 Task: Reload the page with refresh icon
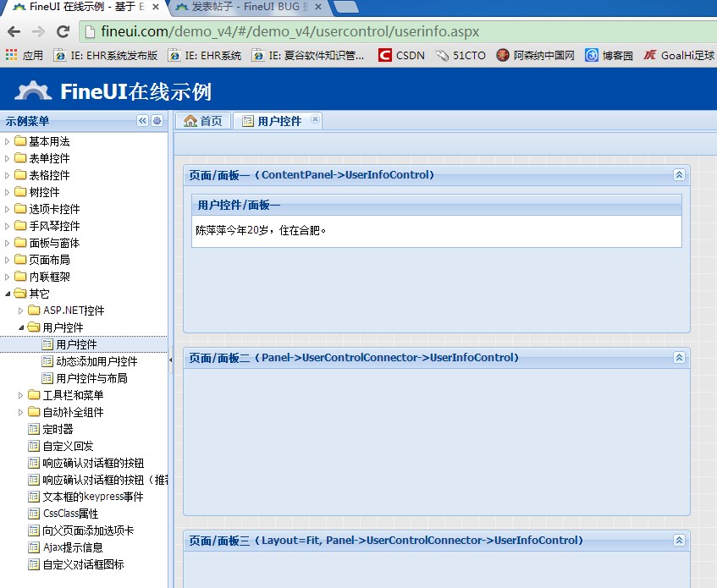pyautogui.click(x=63, y=31)
